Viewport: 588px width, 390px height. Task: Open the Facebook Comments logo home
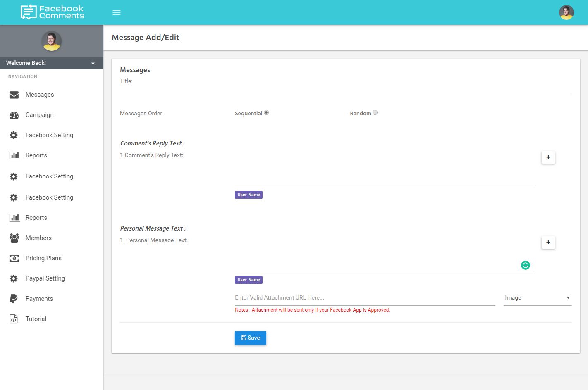point(53,12)
